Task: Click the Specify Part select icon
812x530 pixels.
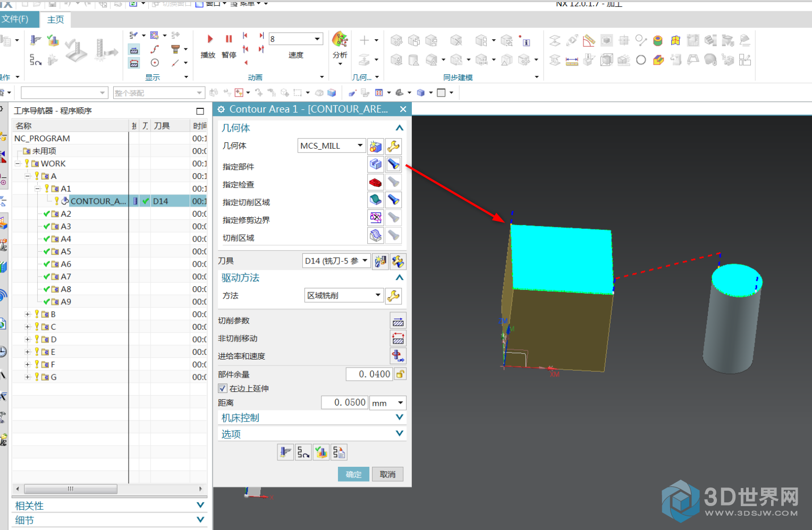Action: pos(376,164)
